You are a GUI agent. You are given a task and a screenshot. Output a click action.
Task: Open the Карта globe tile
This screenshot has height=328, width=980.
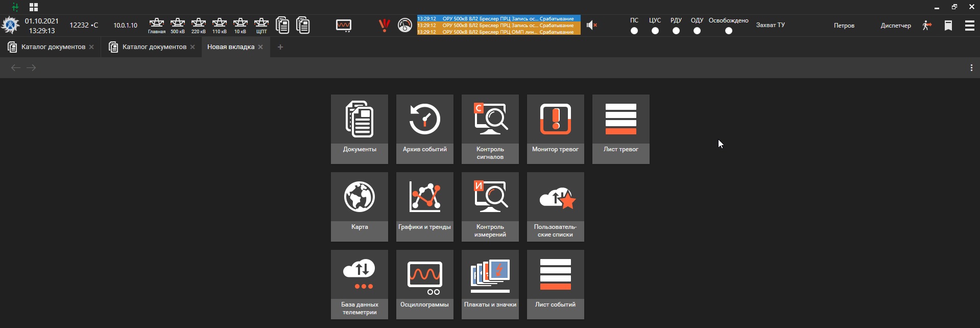click(x=359, y=206)
